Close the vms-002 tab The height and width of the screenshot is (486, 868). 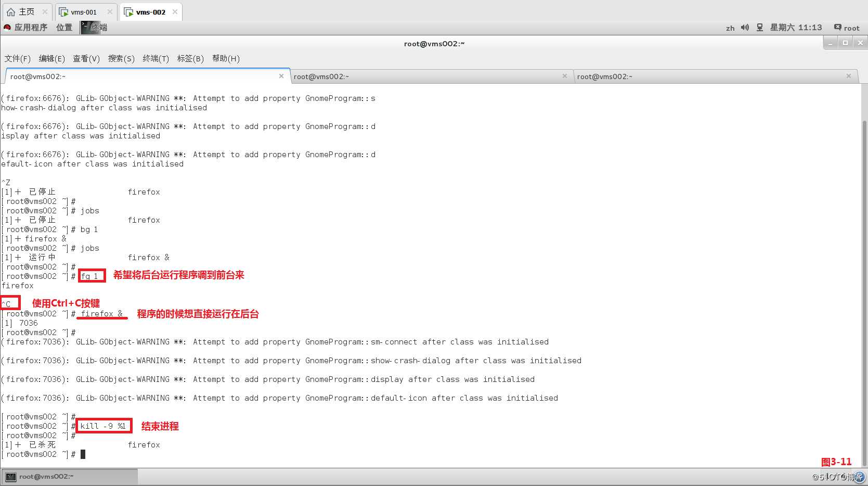(175, 11)
